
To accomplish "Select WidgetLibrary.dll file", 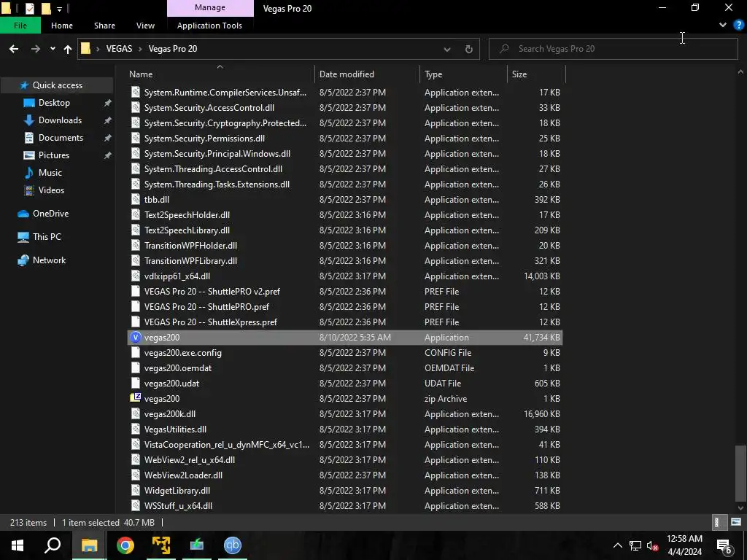I will tap(345, 491).
